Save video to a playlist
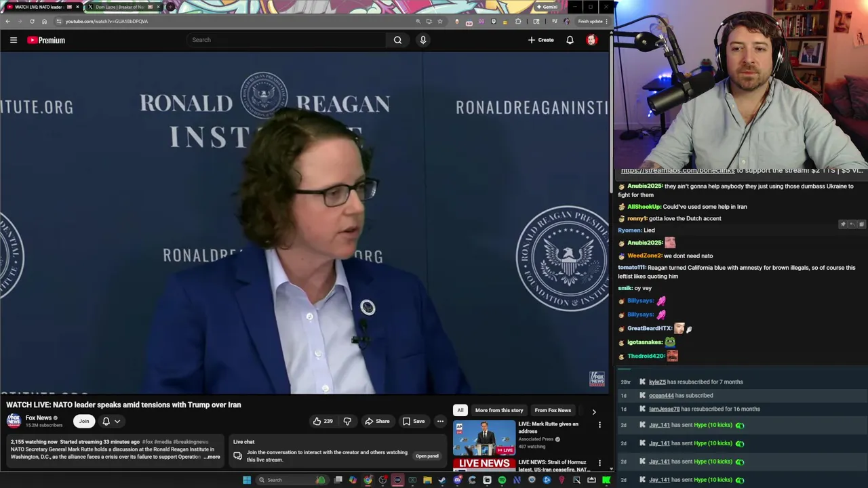 click(x=413, y=421)
